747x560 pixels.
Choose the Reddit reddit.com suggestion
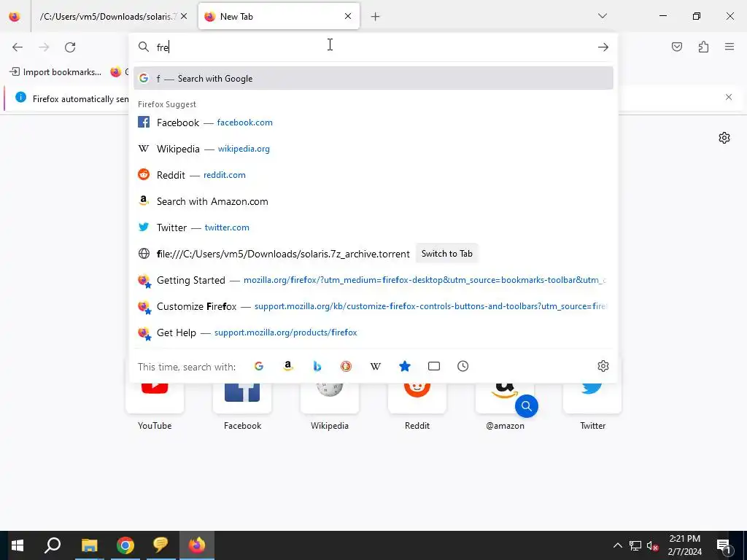tap(373, 175)
